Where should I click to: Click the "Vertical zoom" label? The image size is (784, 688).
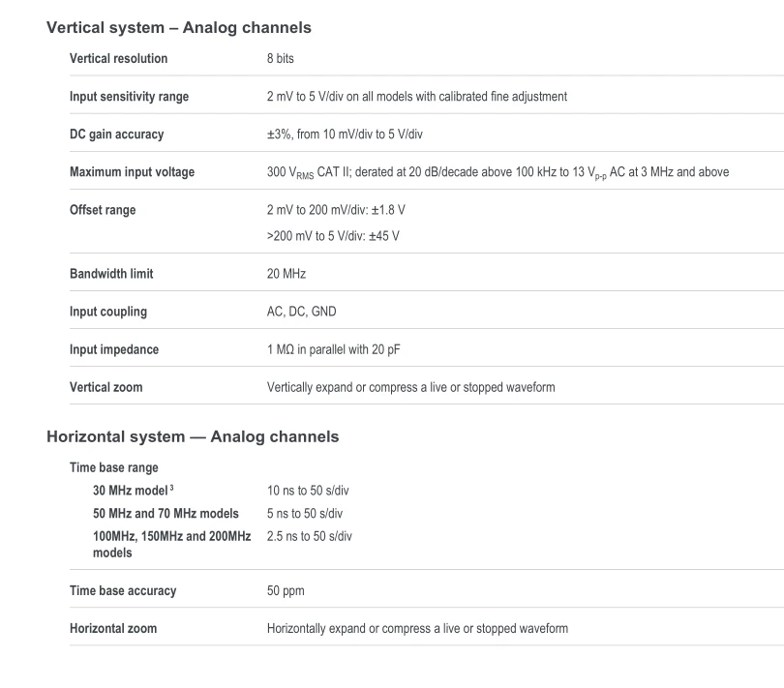click(106, 387)
